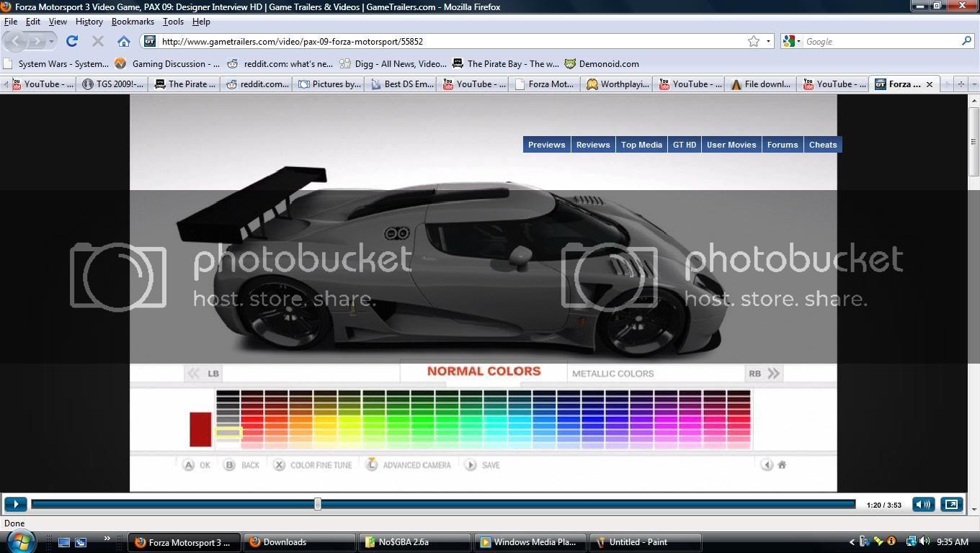Open the Previews section
This screenshot has height=553, width=980.
546,145
